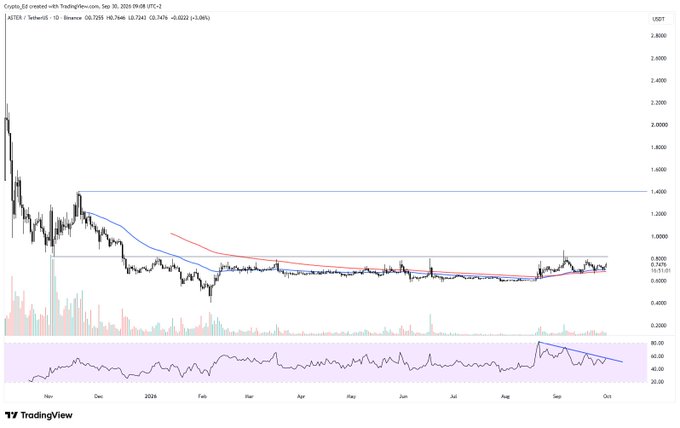
Task: Click the 2026 label on the time axis
Action: [150, 396]
